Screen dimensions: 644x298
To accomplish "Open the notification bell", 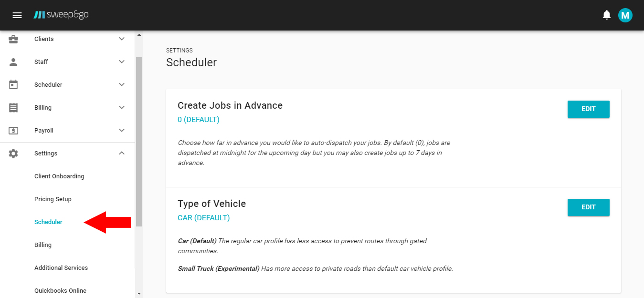I will point(606,15).
